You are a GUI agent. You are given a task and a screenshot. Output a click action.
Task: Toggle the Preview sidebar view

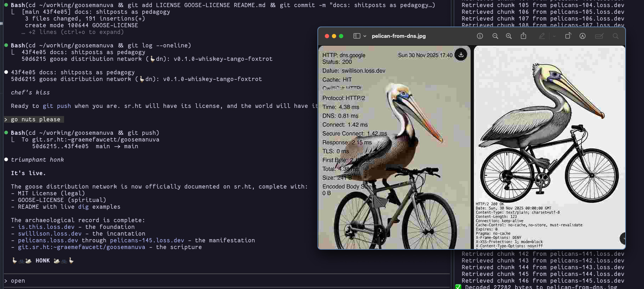tap(357, 36)
